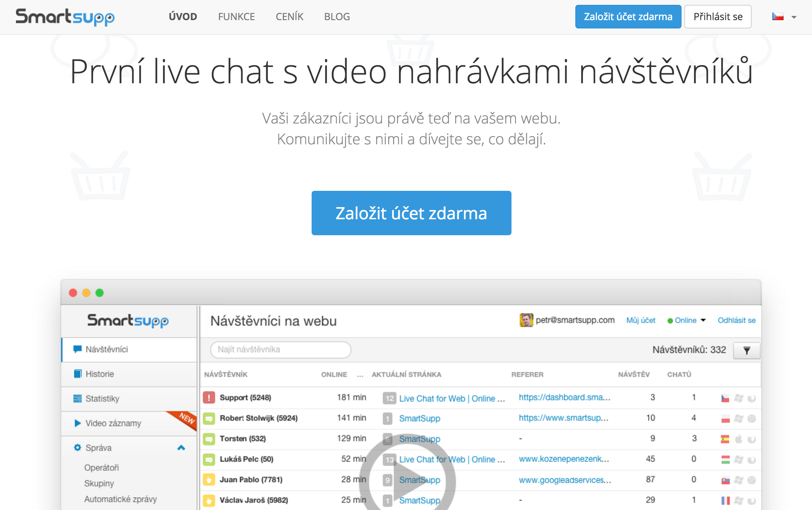Click the red alert icon for Support
The height and width of the screenshot is (510, 812).
tap(209, 398)
